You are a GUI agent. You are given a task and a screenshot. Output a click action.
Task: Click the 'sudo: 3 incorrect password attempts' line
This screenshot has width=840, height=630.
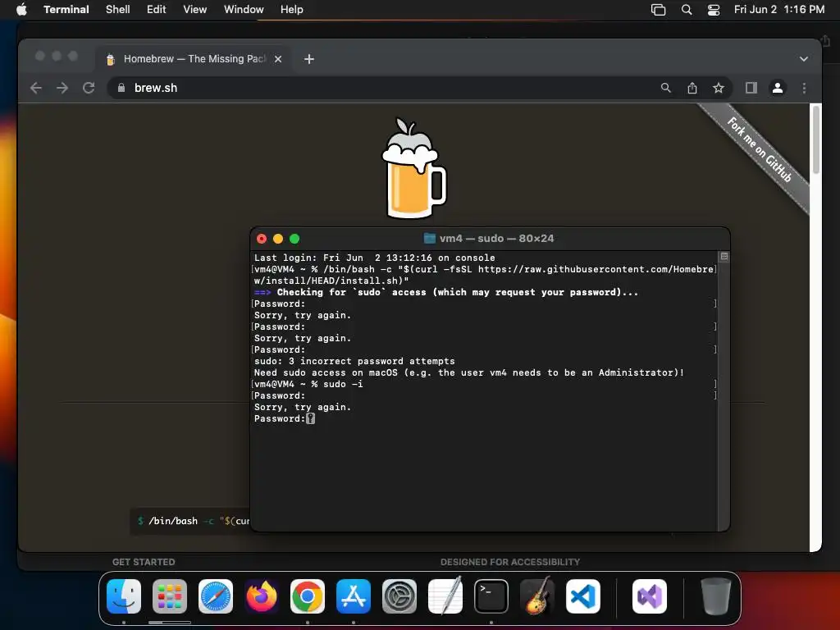point(354,361)
